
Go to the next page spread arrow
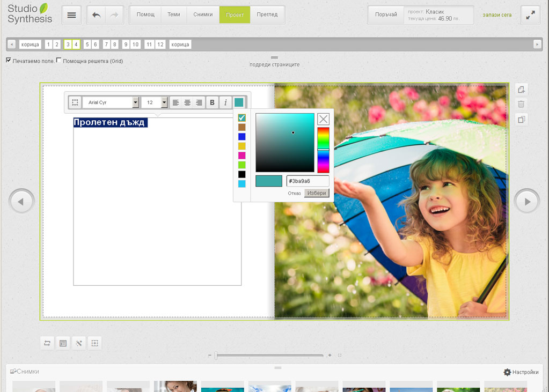tap(527, 202)
